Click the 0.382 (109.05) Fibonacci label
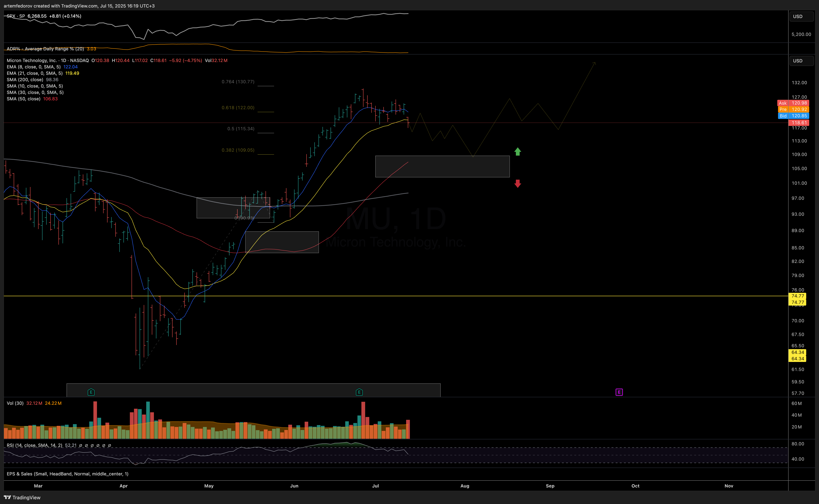The image size is (819, 504). click(238, 150)
